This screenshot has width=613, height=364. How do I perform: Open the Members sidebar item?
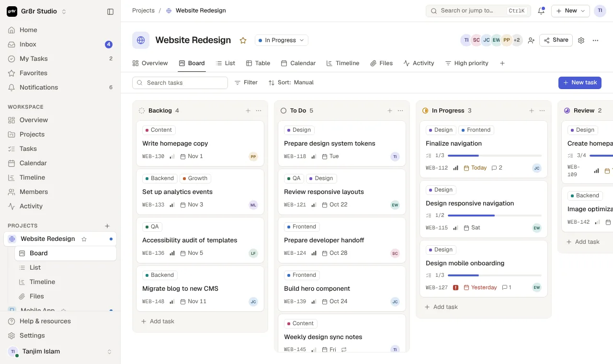tap(60, 192)
